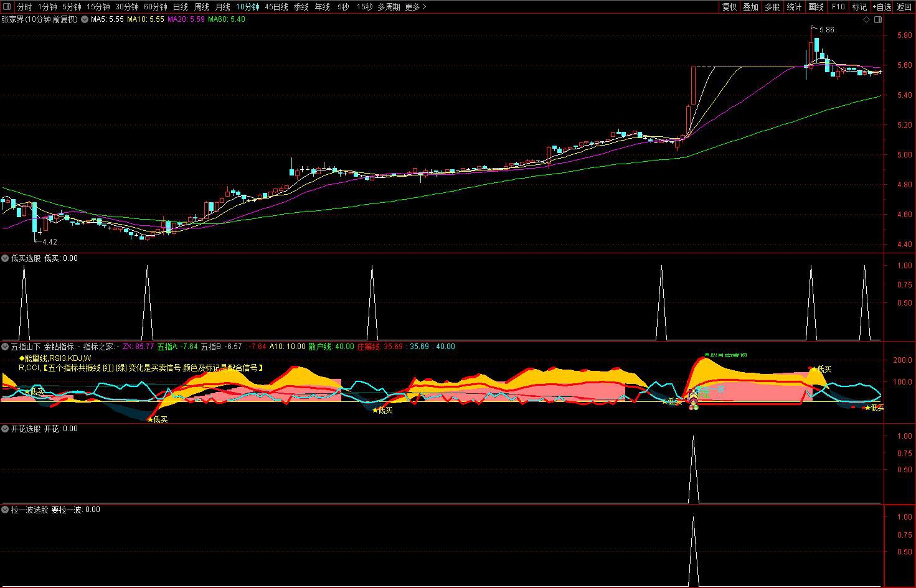The image size is (916, 588).
Task: Click the 庄筹线: 35.69 indicator value
Action: tap(380, 346)
